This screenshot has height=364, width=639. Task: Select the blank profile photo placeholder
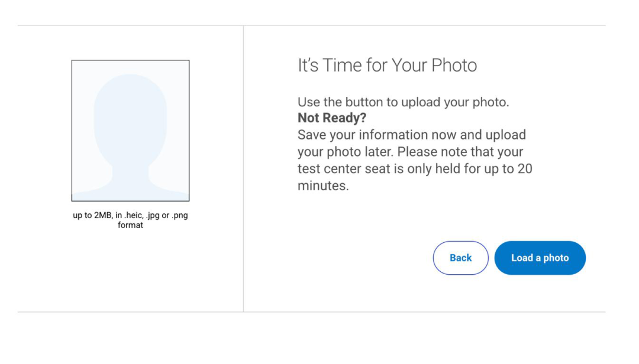[130, 131]
